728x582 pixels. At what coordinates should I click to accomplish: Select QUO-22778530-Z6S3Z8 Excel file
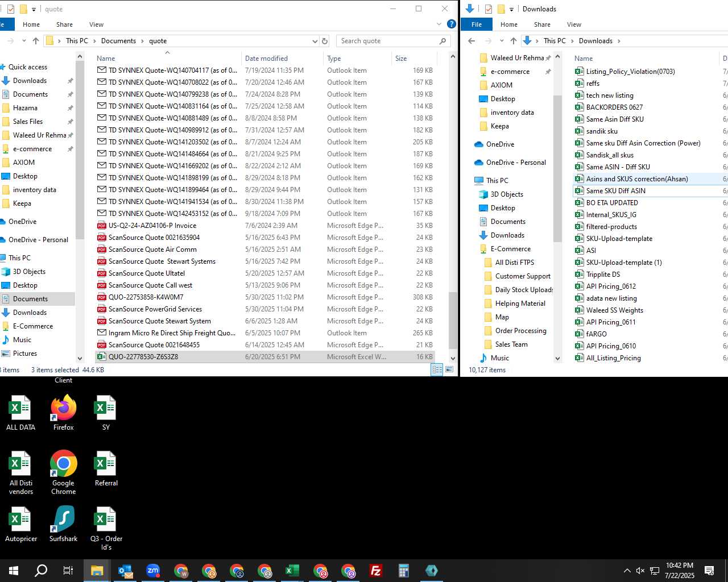[x=264, y=357]
